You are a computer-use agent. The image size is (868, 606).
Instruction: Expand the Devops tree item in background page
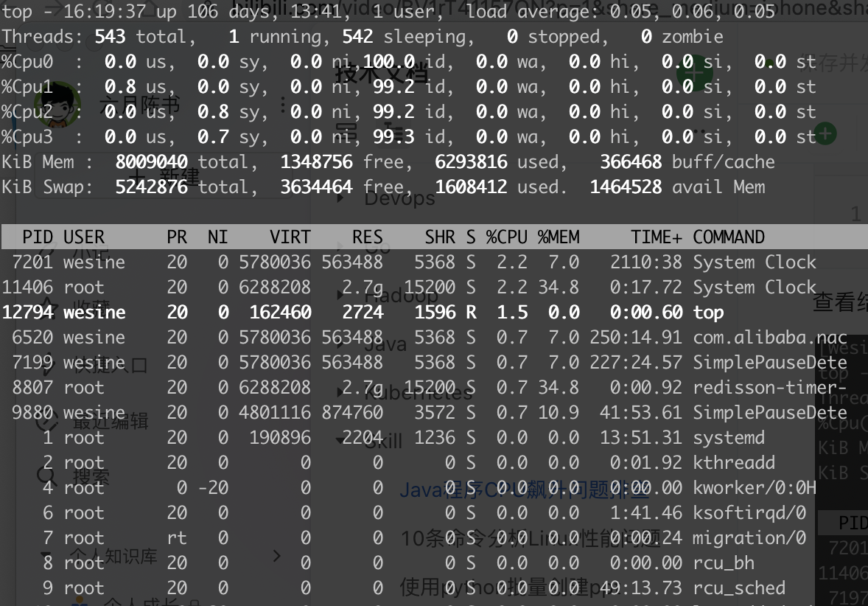pyautogui.click(x=340, y=198)
